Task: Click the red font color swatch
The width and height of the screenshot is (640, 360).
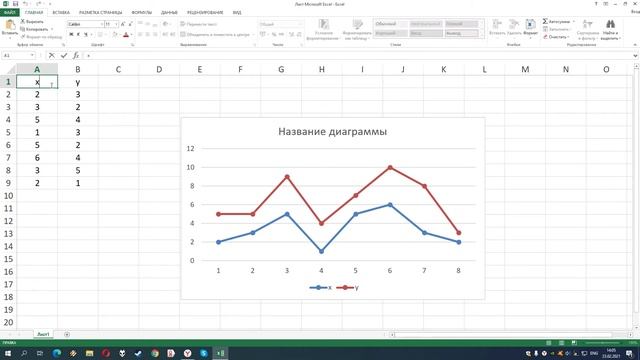Action: point(126,35)
